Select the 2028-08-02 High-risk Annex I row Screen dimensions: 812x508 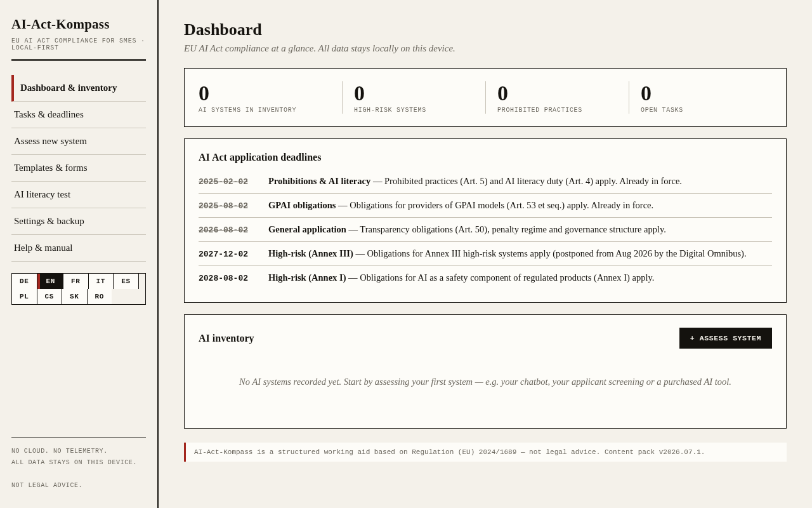(x=485, y=278)
